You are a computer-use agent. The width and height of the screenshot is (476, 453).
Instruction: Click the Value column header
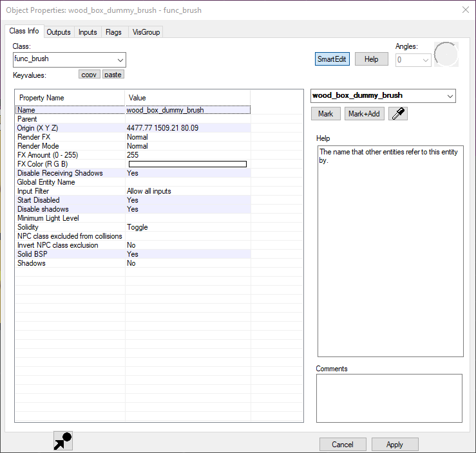pos(187,98)
